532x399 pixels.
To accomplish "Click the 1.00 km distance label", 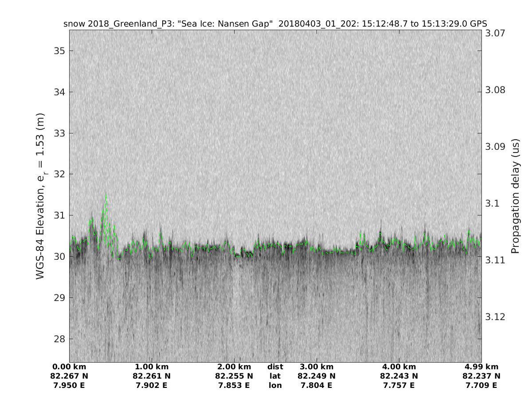I will [x=152, y=367].
